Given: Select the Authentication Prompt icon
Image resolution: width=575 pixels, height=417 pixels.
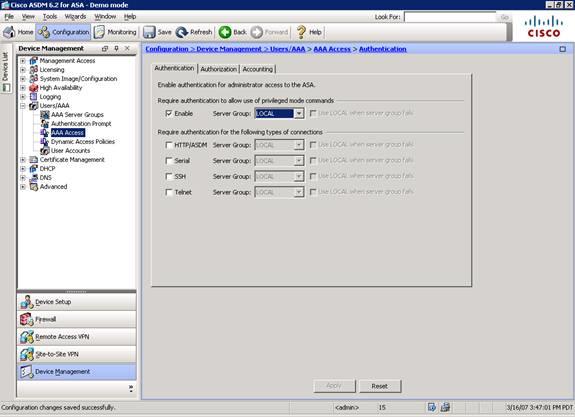Looking at the screenshot, I should 45,124.
